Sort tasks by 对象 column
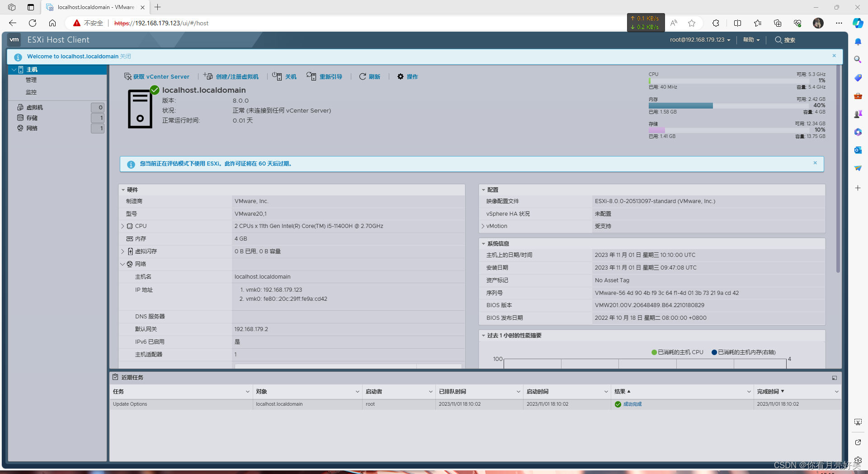868x474 pixels. [x=261, y=392]
